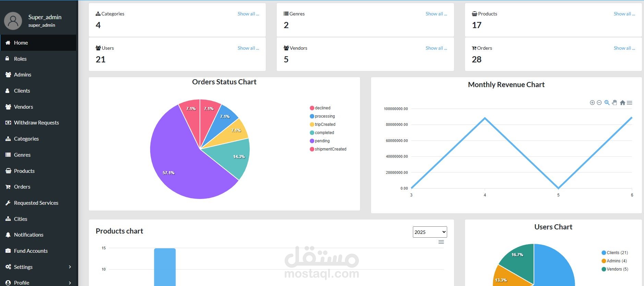The height and width of the screenshot is (286, 644).
Task: Toggle Admins (4) in Users Chart legend
Action: [614, 261]
